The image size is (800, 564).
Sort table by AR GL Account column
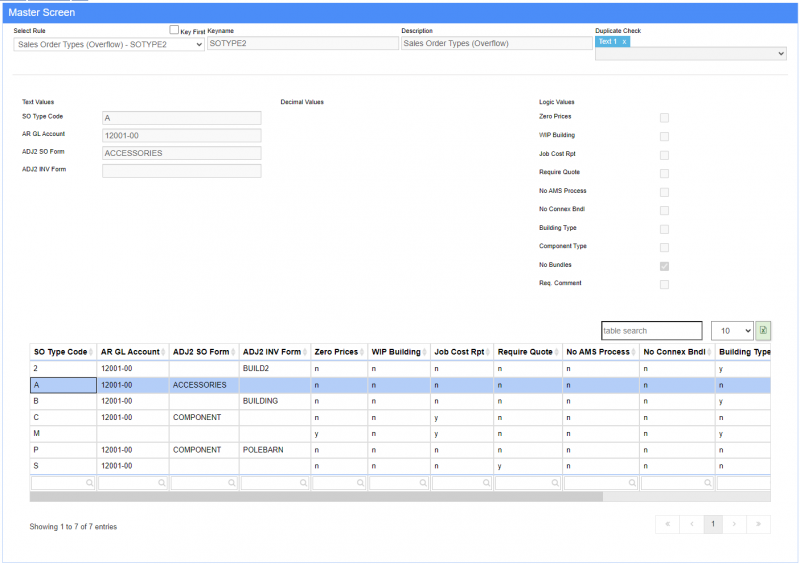click(x=132, y=352)
